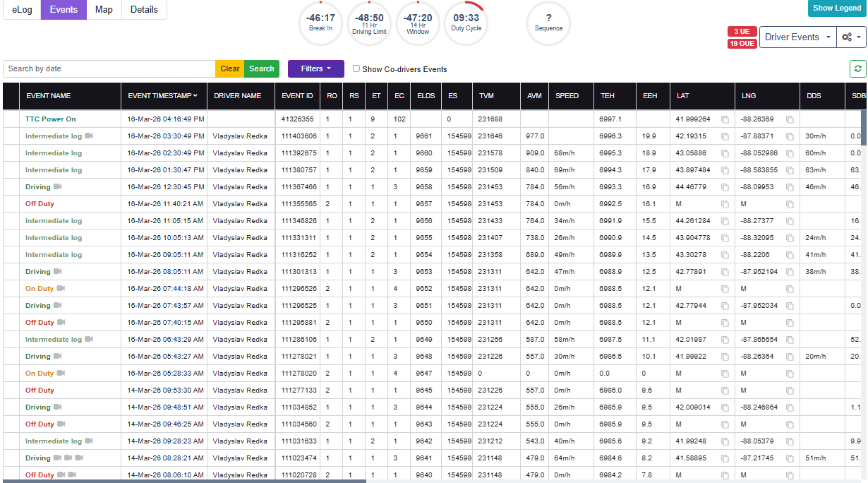This screenshot has height=483, width=868.
Task: Open camera icon on 14-Mar 09:48:51 AM Driving
Action: coord(58,407)
